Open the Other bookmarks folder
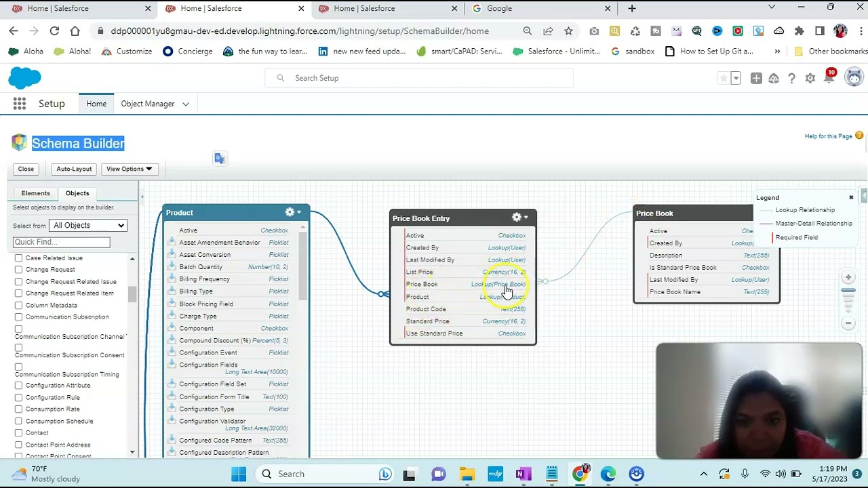Screen dimensions: 868x488 [830, 51]
